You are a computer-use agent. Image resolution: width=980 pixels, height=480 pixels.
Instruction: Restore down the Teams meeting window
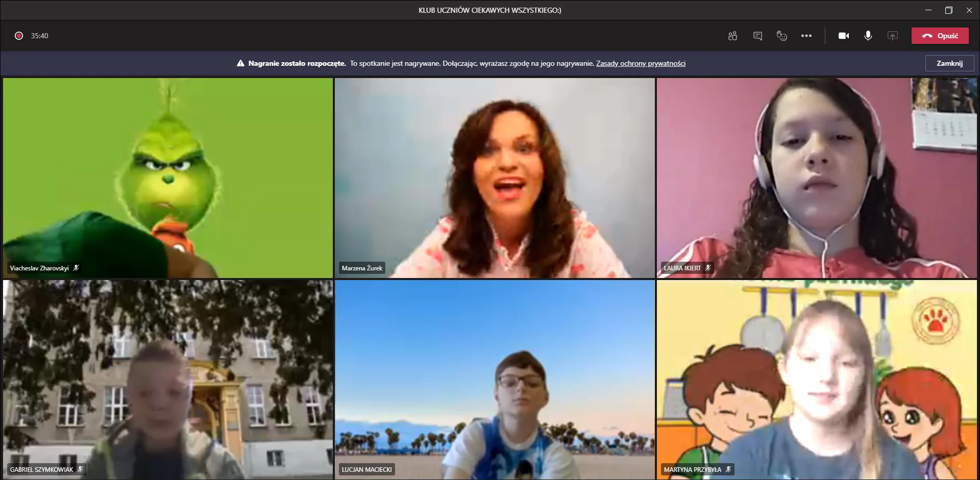pos(949,10)
